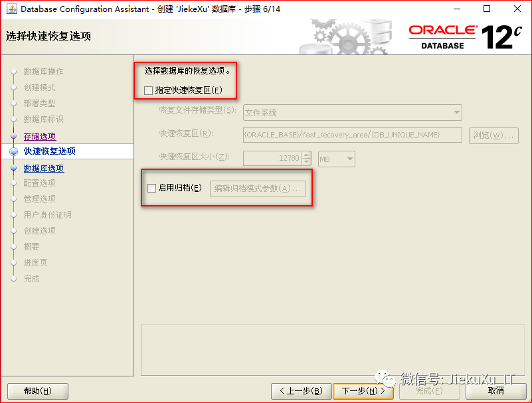Click the message text area at bottom
Viewport: 532px width, 403px height.
[333, 351]
